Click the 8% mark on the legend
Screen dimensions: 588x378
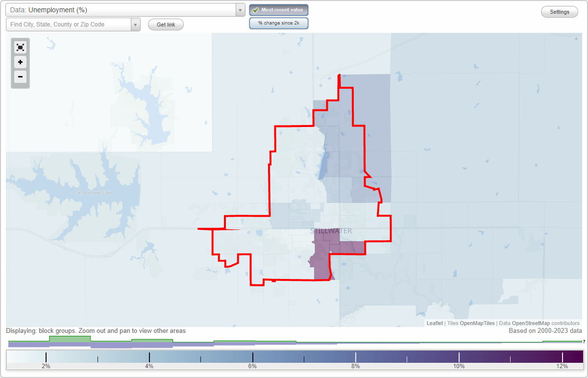(x=355, y=366)
